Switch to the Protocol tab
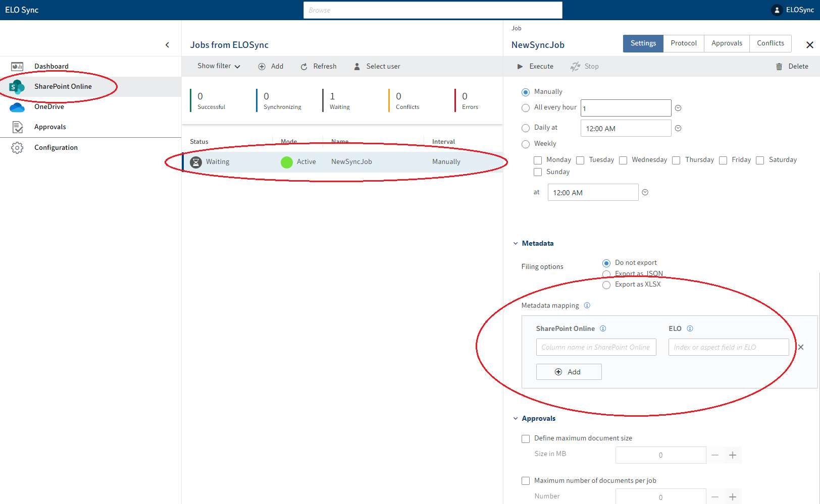820x504 pixels. 683,43
